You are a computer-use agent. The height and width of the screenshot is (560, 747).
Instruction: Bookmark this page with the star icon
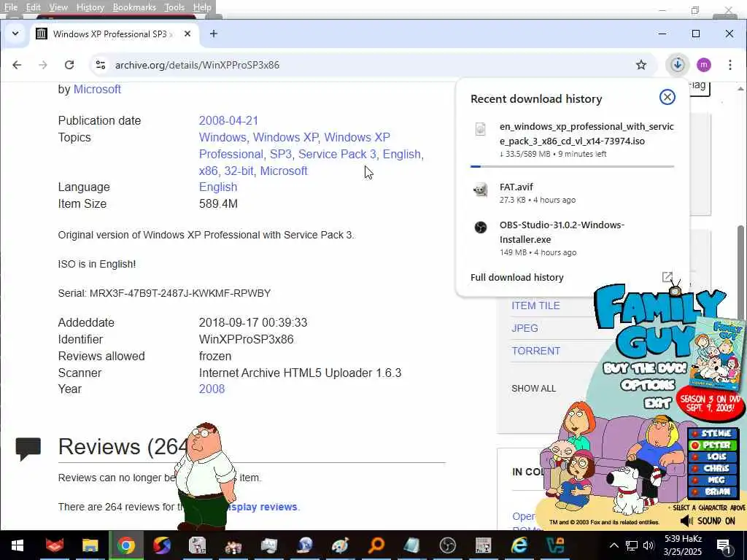(x=641, y=65)
